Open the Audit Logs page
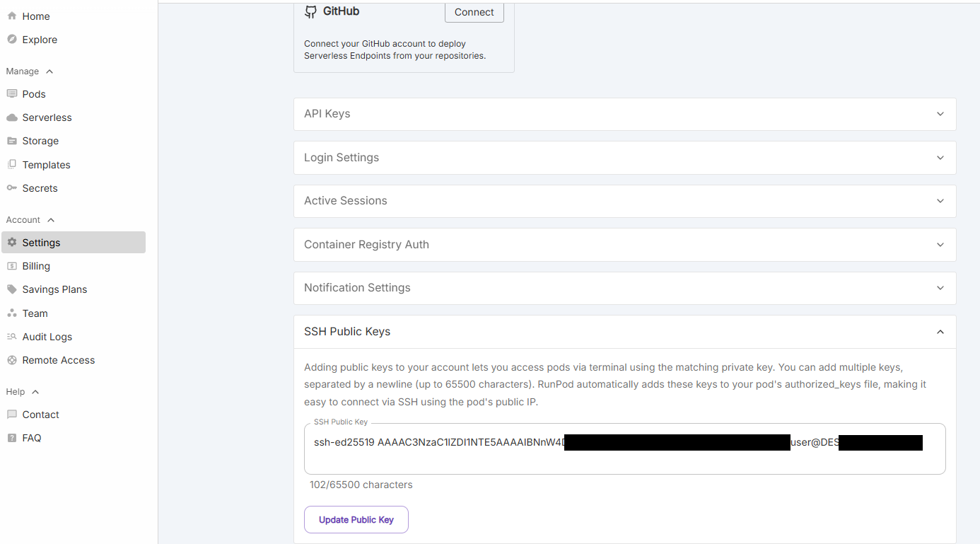This screenshot has width=980, height=544. [x=47, y=337]
